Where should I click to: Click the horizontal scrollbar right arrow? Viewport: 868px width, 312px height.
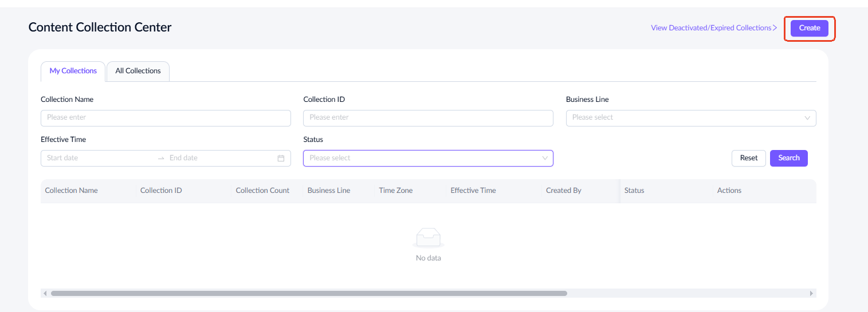(811, 293)
